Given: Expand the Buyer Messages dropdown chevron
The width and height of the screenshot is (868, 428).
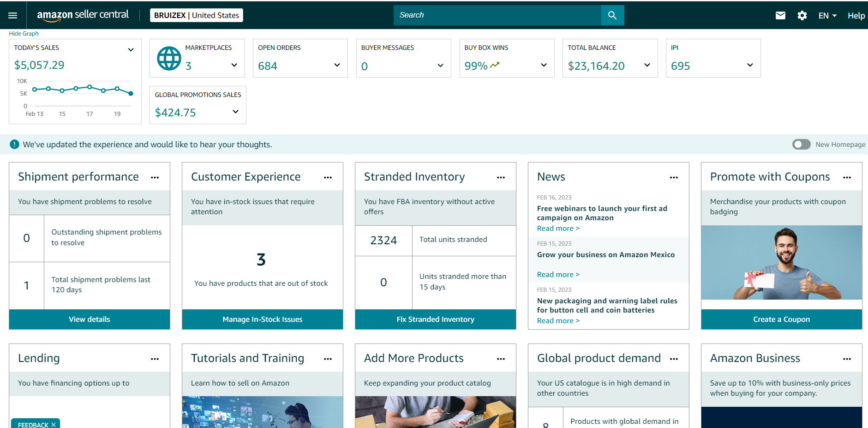Looking at the screenshot, I should (441, 66).
